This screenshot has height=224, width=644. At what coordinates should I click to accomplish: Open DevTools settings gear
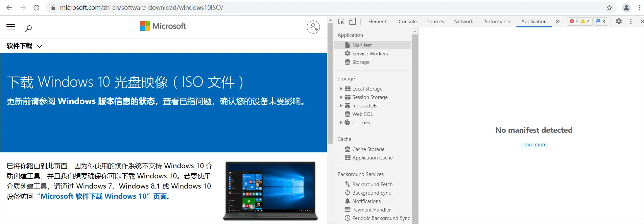[619, 21]
